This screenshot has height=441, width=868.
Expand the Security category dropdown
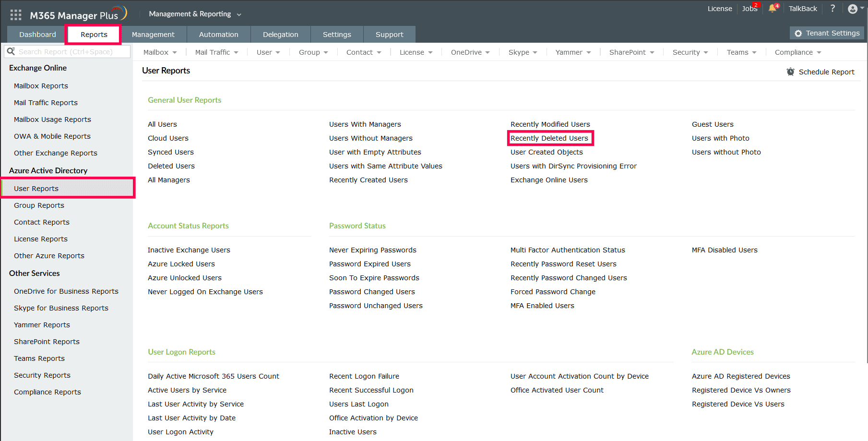click(x=690, y=52)
